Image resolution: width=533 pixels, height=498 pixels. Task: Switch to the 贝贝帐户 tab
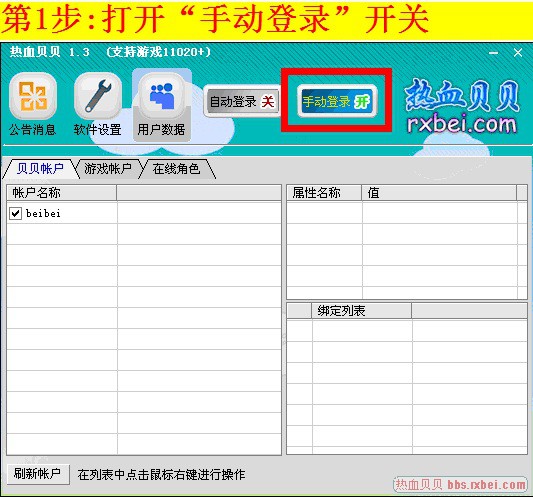pyautogui.click(x=40, y=168)
